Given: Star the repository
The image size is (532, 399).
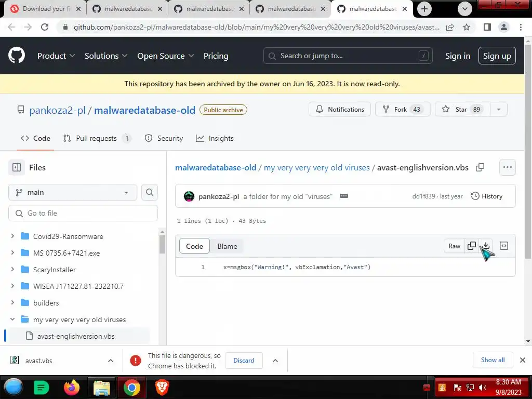Looking at the screenshot, I should coord(462,109).
